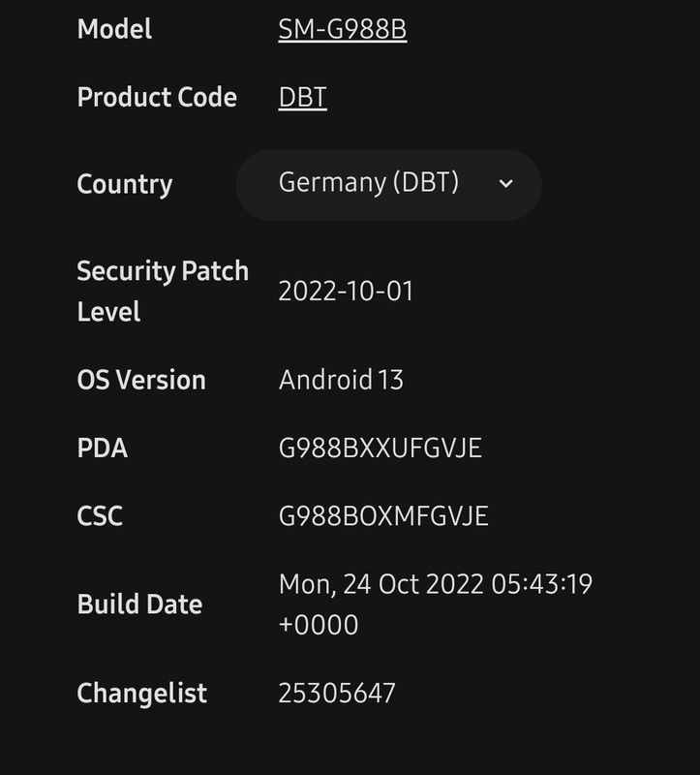Viewport: 700px width, 775px height.
Task: Click the 2022-10-01 patch date value
Action: point(346,292)
